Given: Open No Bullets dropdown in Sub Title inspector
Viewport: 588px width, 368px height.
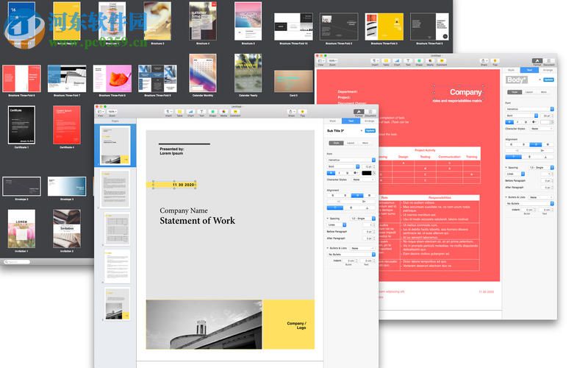Looking at the screenshot, I should coord(351,254).
